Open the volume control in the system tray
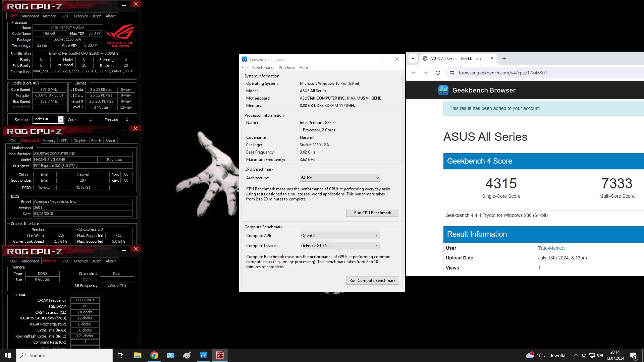Screen dimensions: 644x362 (x=600, y=355)
